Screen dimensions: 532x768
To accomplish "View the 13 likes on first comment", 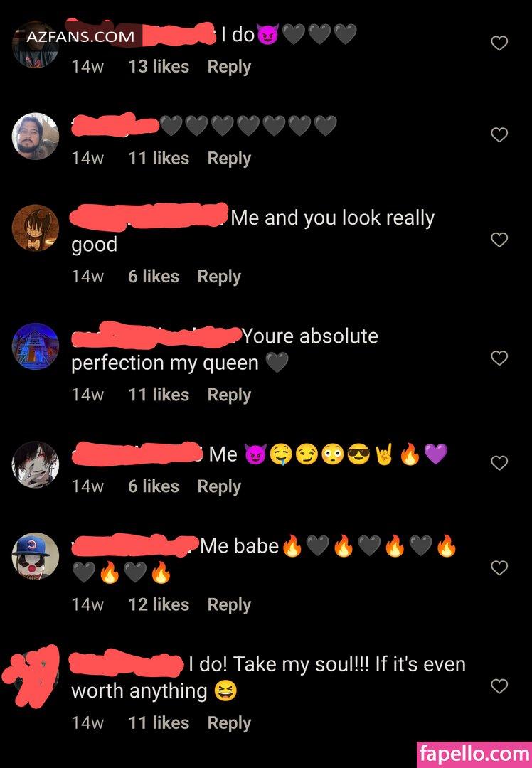I will [x=159, y=66].
